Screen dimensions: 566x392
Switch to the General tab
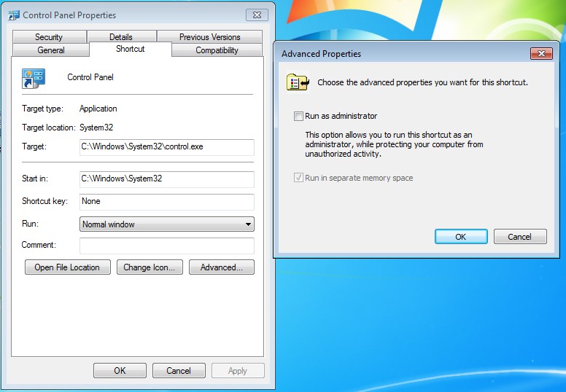pyautogui.click(x=51, y=50)
